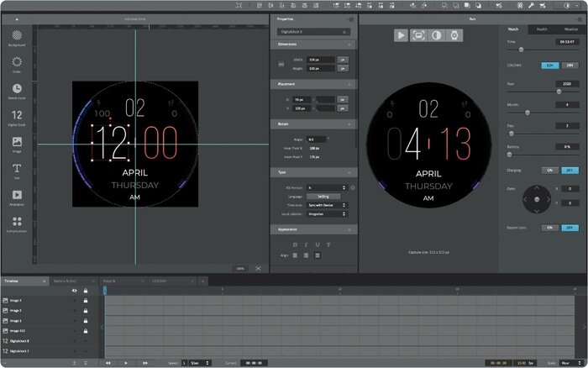Collapse the Placement section
This screenshot has width=588, height=368.
click(349, 84)
